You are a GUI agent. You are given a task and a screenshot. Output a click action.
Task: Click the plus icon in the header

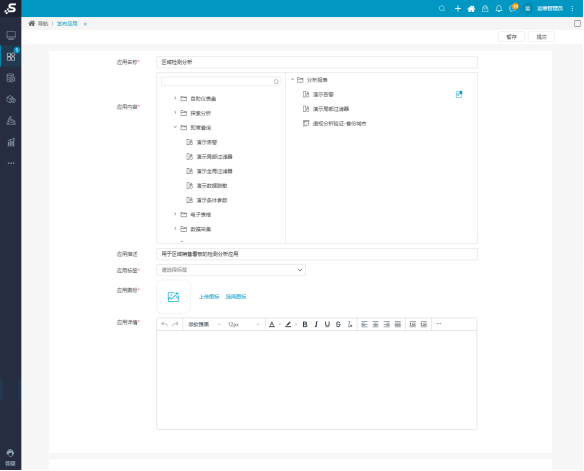tap(458, 9)
